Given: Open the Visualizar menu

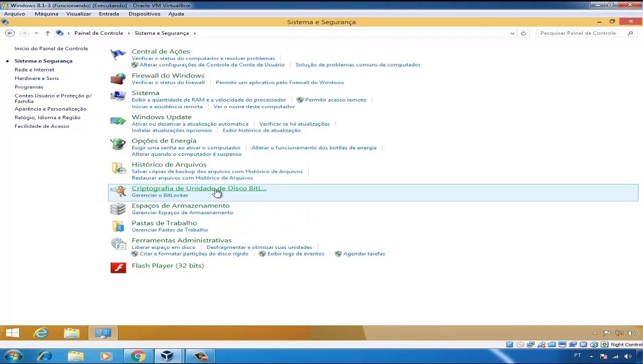Looking at the screenshot, I should (78, 14).
